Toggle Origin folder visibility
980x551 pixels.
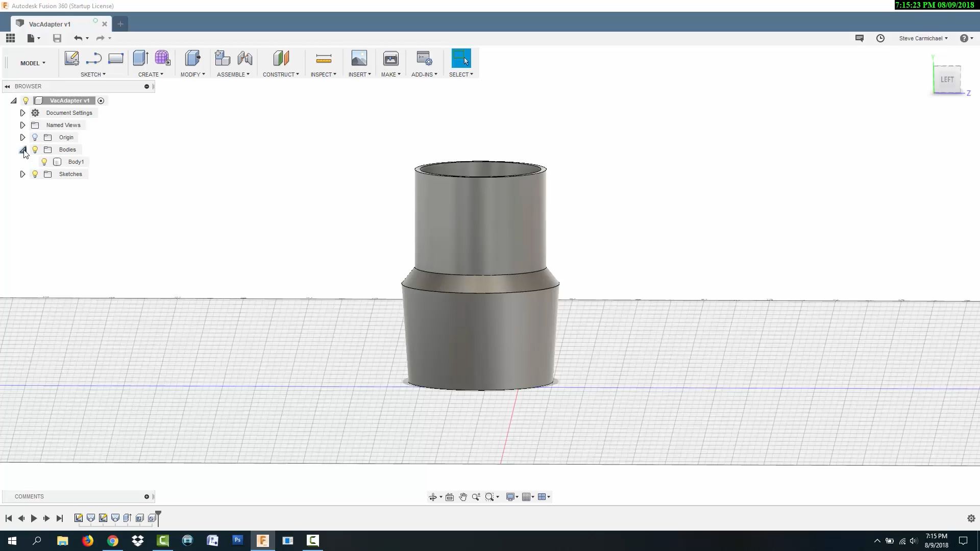click(x=35, y=137)
